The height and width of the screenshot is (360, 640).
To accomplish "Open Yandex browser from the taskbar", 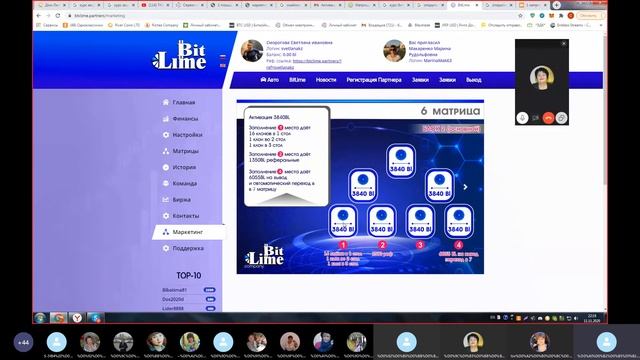I will pyautogui.click(x=77, y=318).
